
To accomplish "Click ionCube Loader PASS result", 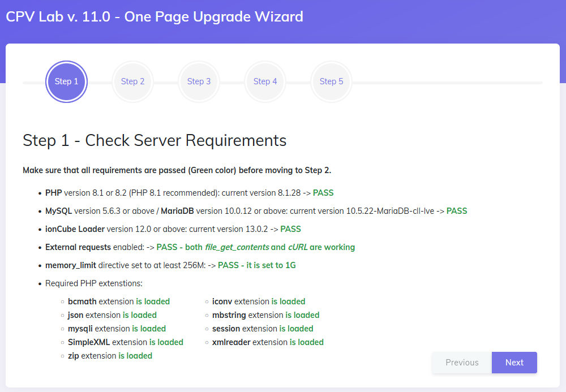I will coord(290,229).
